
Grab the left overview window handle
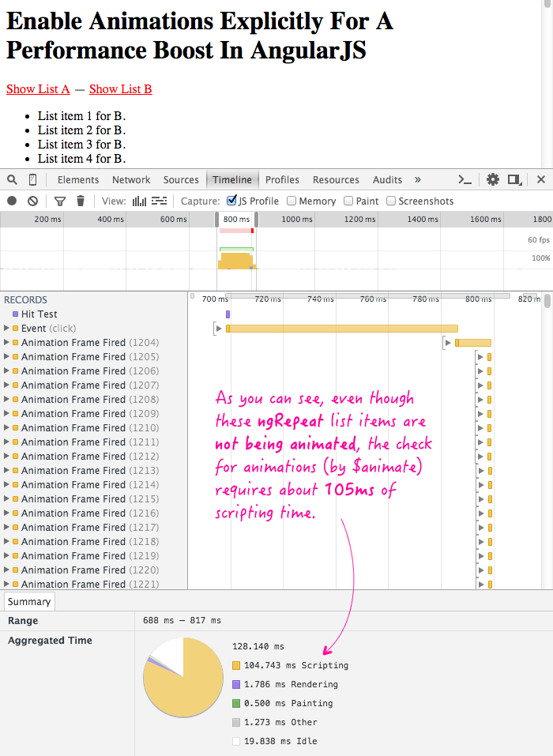(217, 220)
